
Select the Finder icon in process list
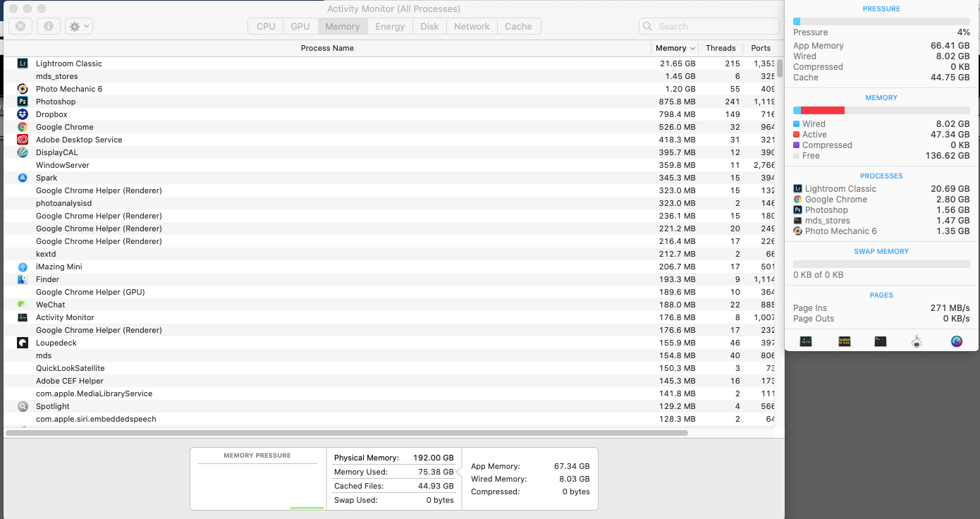23,279
